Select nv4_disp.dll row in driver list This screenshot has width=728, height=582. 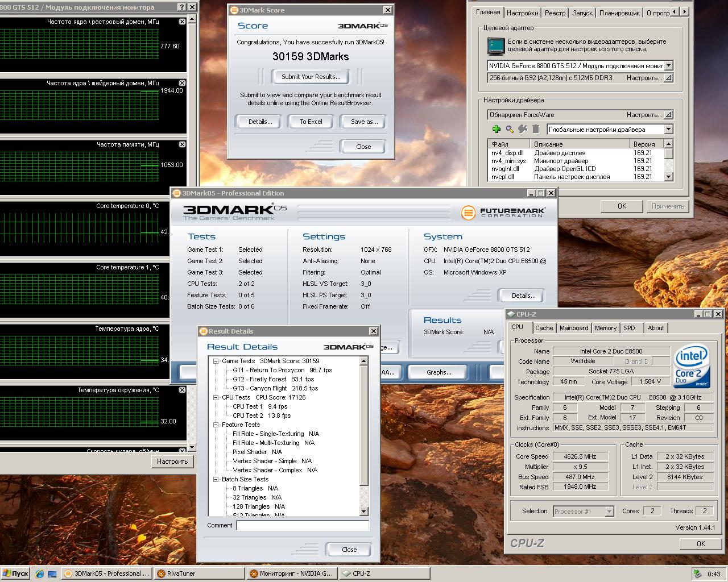[x=576, y=153]
